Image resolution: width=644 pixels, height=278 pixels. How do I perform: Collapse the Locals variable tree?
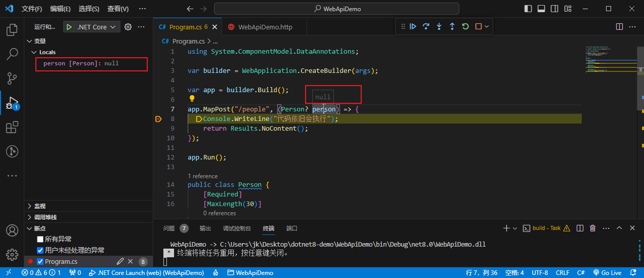(34, 52)
